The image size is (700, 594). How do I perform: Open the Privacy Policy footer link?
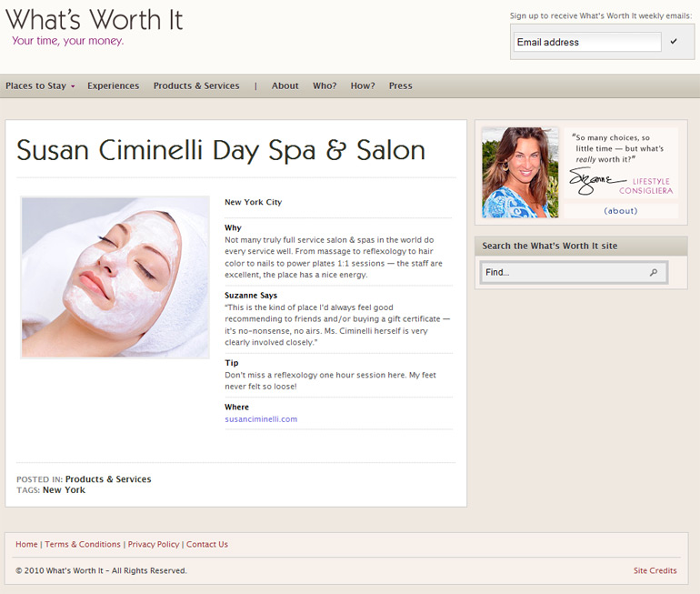coord(154,545)
